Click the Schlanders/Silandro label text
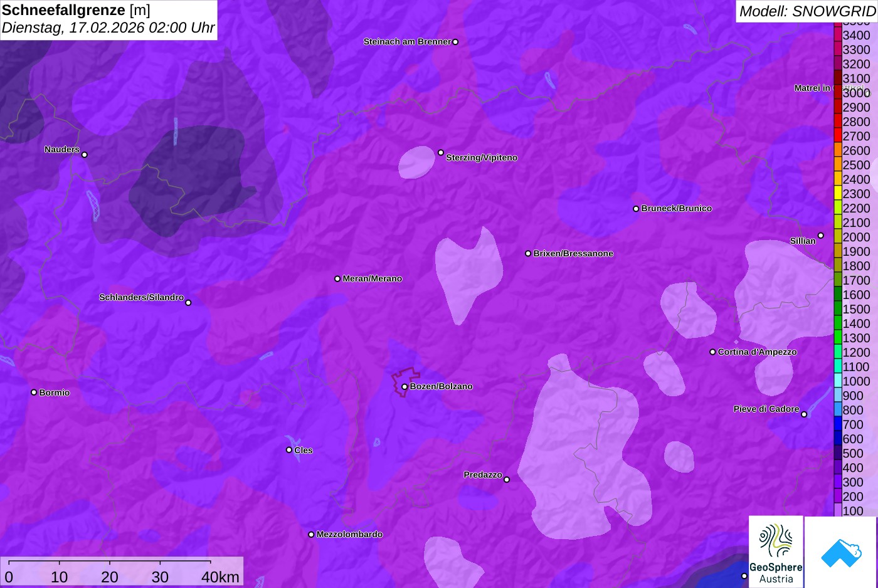The height and width of the screenshot is (588, 878). pos(141,297)
